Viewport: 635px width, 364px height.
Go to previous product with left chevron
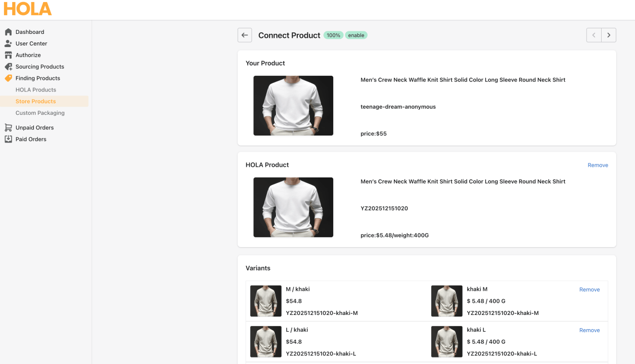[594, 35]
